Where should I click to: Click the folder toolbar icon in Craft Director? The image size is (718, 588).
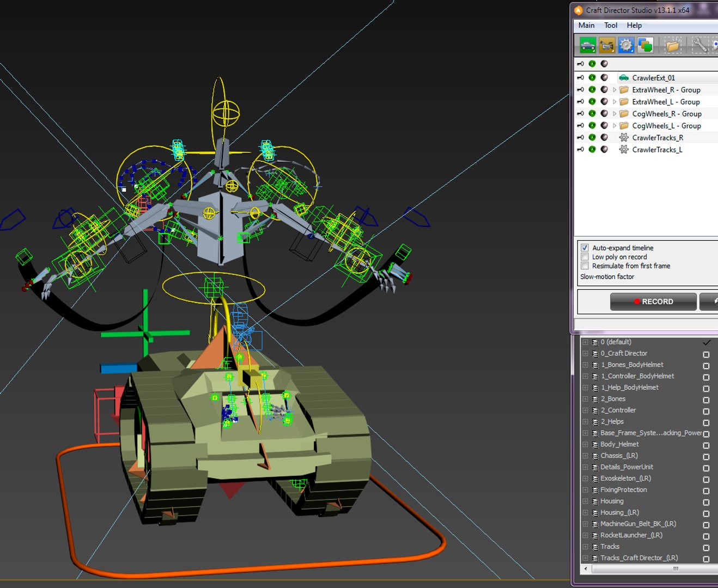673,45
